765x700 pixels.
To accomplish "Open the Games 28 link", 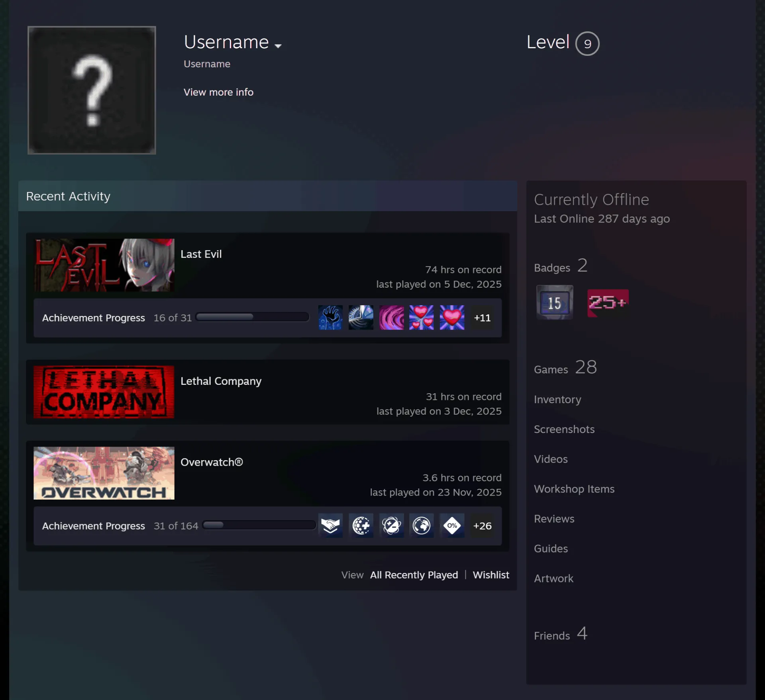I will tap(565, 367).
